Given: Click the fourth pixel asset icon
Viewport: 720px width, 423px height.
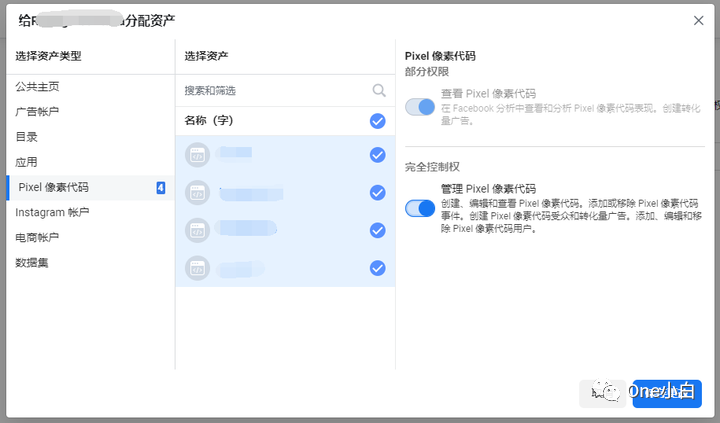Looking at the screenshot, I should (197, 268).
